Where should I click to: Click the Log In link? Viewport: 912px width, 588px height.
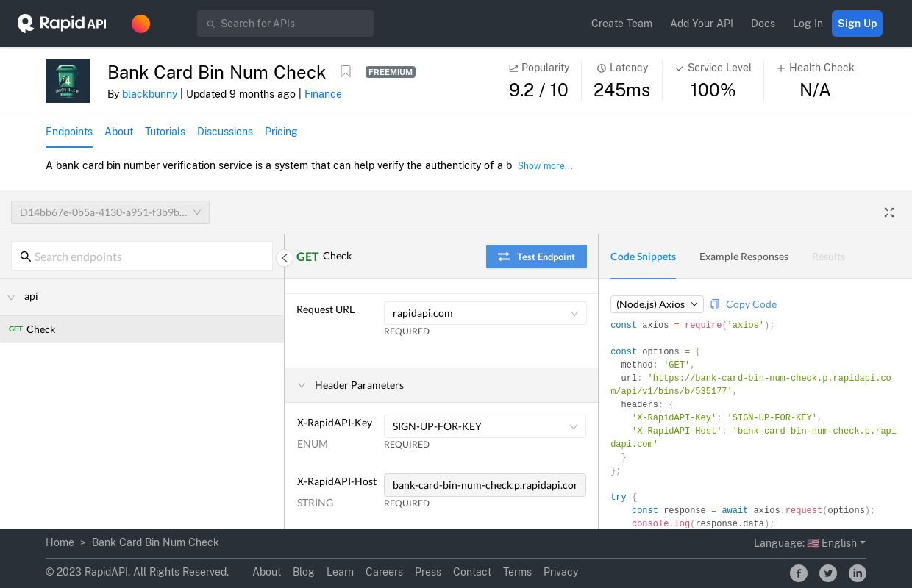(x=808, y=24)
